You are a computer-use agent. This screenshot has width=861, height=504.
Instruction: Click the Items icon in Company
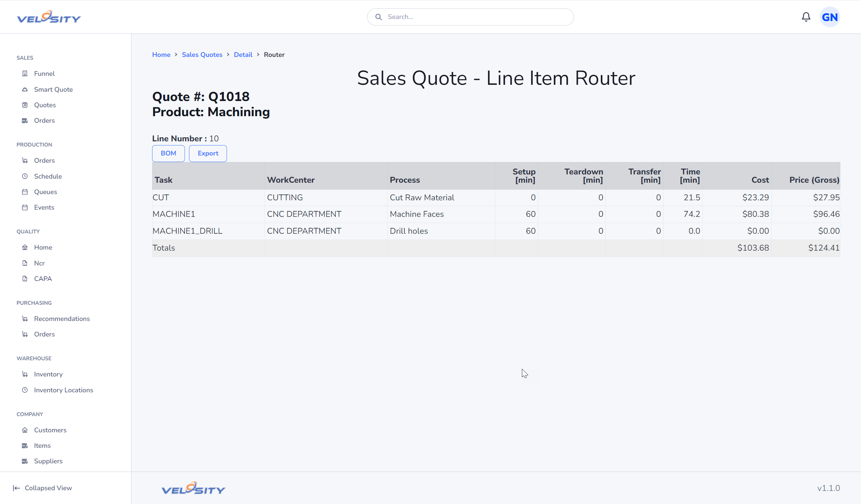tap(25, 445)
